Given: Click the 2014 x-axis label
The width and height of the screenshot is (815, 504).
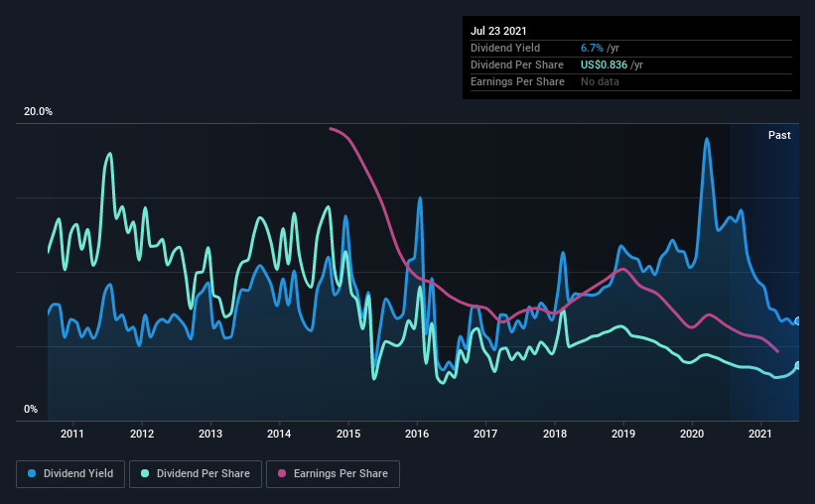Looking at the screenshot, I should [x=279, y=434].
